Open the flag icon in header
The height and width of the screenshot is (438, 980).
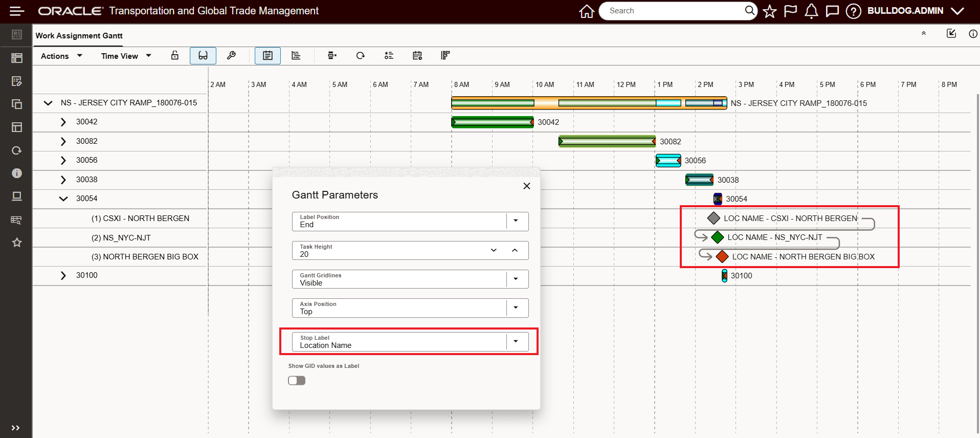coord(790,11)
